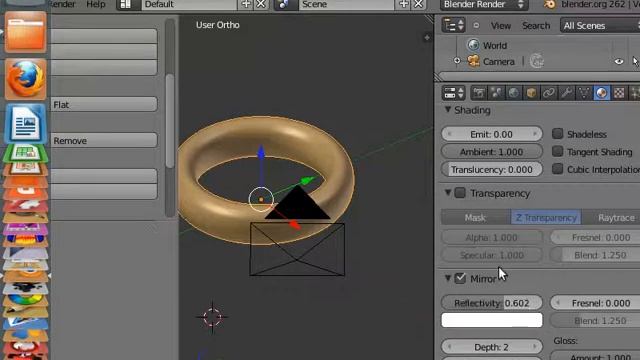The image size is (640, 360).
Task: Open the outliner editor type selector
Action: [x=453, y=25]
